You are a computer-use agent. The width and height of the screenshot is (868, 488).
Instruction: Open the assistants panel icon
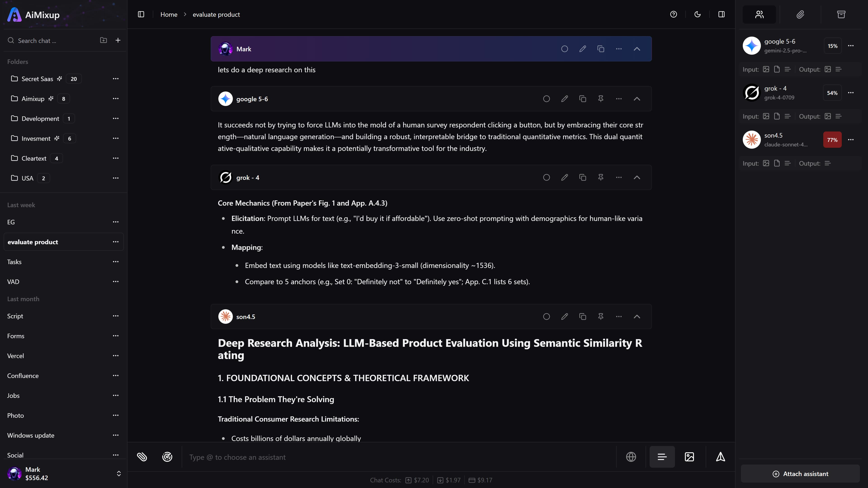point(759,14)
